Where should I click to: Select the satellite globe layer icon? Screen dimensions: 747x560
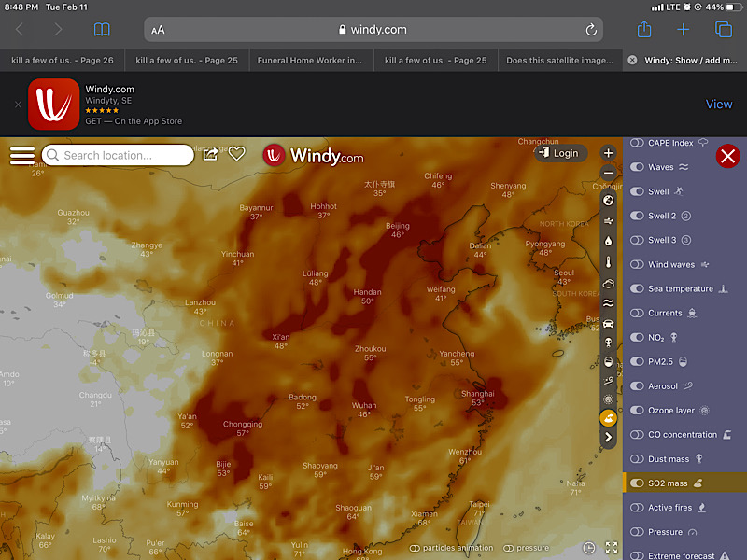click(609, 201)
